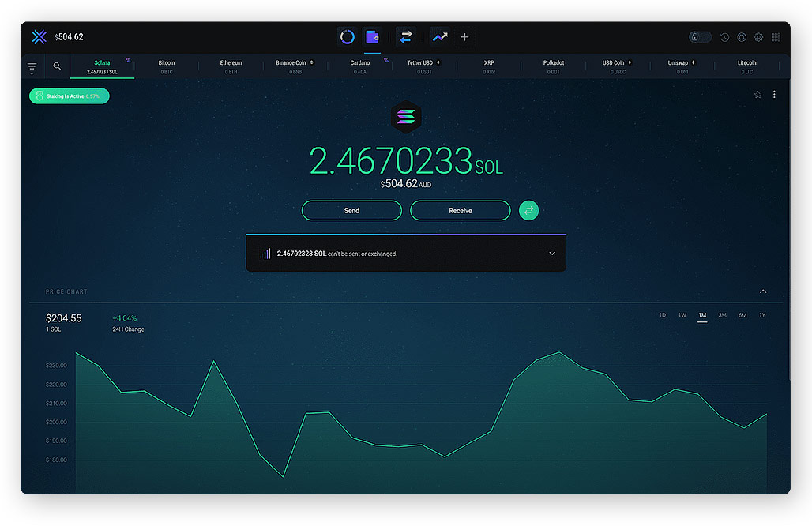
Task: Click the green round exchange button
Action: 528,210
